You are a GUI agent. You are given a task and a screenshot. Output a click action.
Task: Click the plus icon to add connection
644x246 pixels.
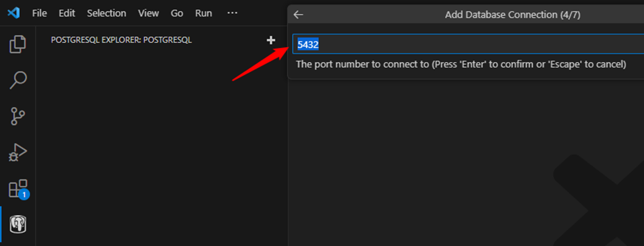pyautogui.click(x=271, y=40)
